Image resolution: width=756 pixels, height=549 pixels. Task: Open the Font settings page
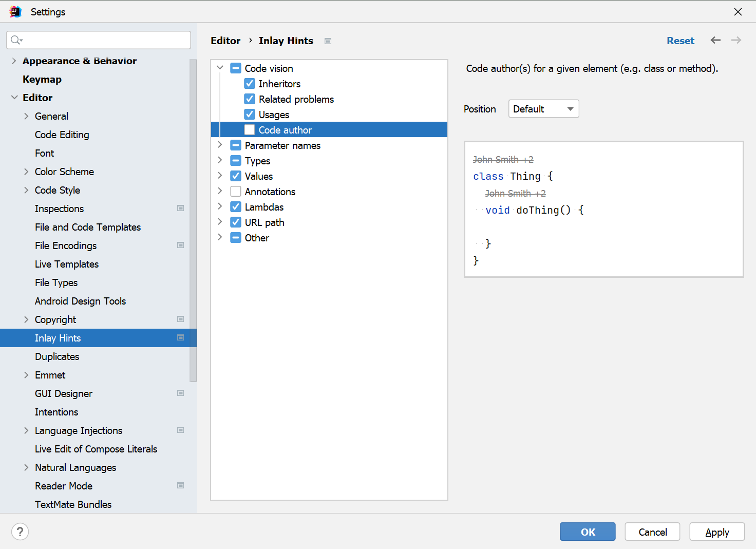[x=44, y=153]
